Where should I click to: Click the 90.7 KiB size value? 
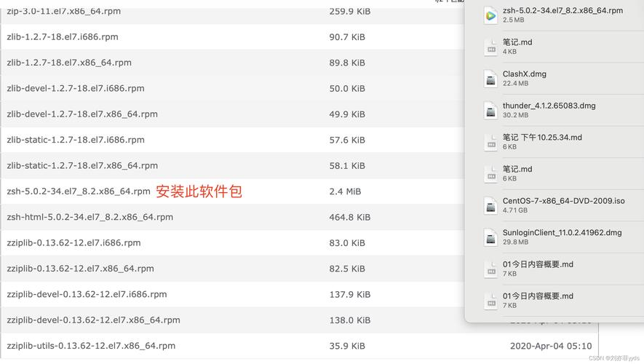point(347,37)
